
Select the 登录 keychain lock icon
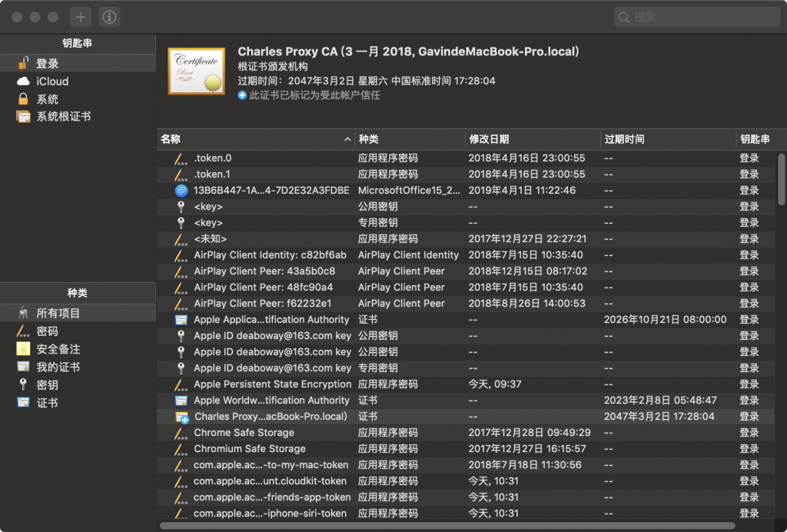24,64
